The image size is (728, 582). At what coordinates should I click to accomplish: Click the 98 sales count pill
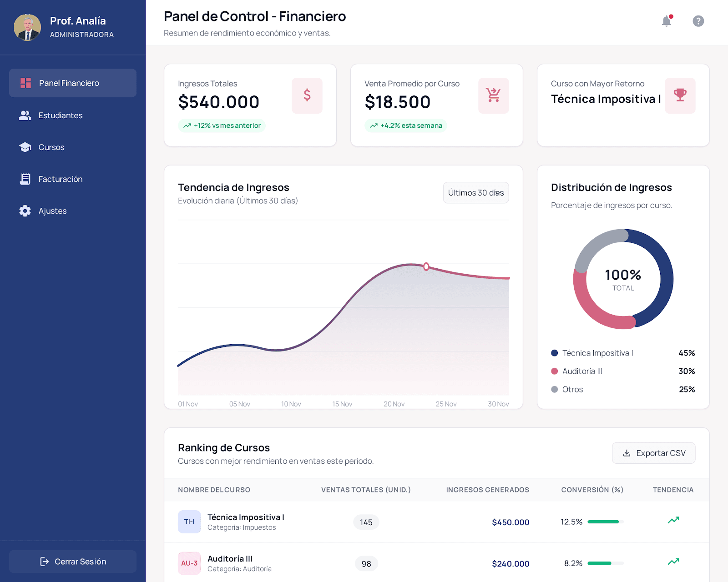(x=366, y=564)
